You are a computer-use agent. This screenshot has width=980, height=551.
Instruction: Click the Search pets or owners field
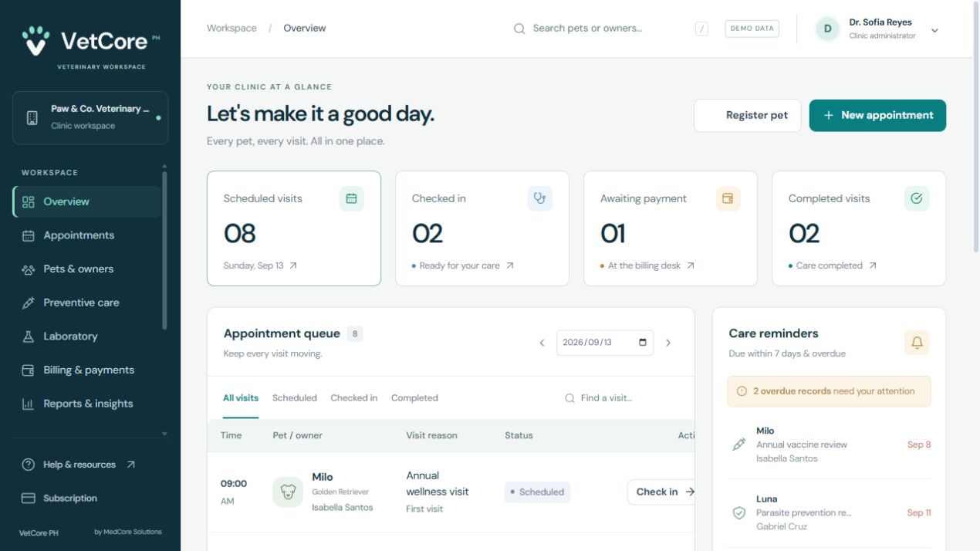pos(610,29)
